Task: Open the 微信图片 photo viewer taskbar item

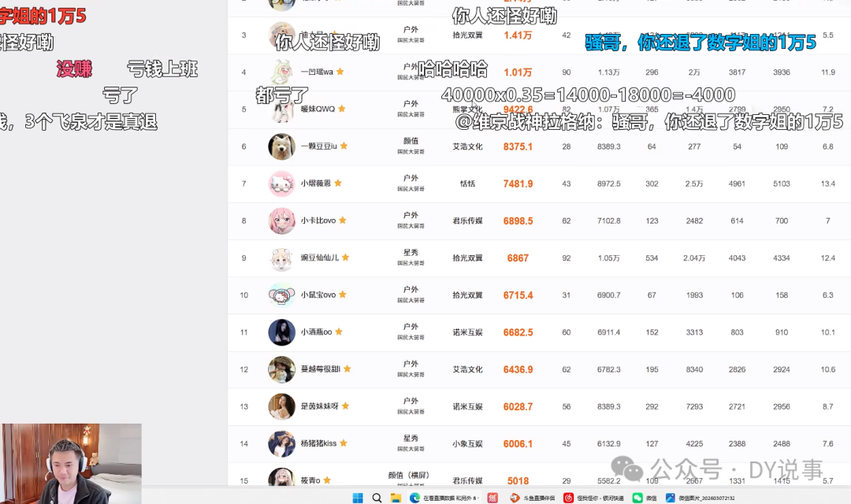Action: 700,498
